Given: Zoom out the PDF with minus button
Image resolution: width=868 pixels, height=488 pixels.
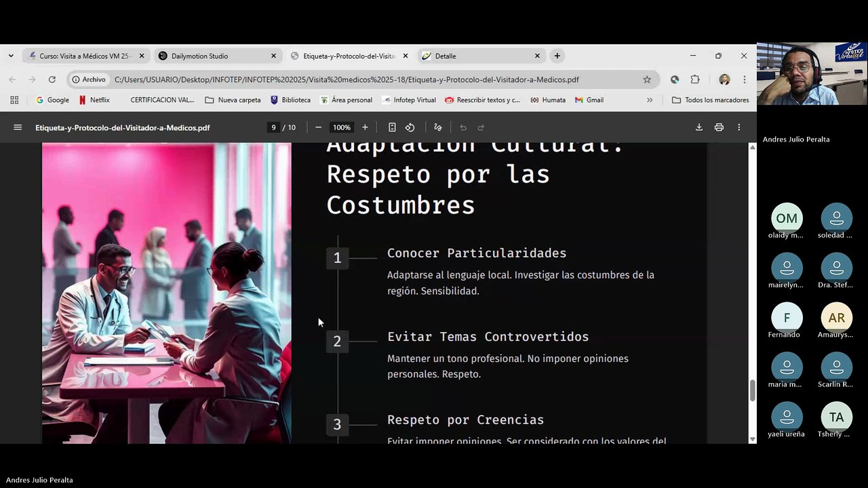Looking at the screenshot, I should [x=318, y=127].
